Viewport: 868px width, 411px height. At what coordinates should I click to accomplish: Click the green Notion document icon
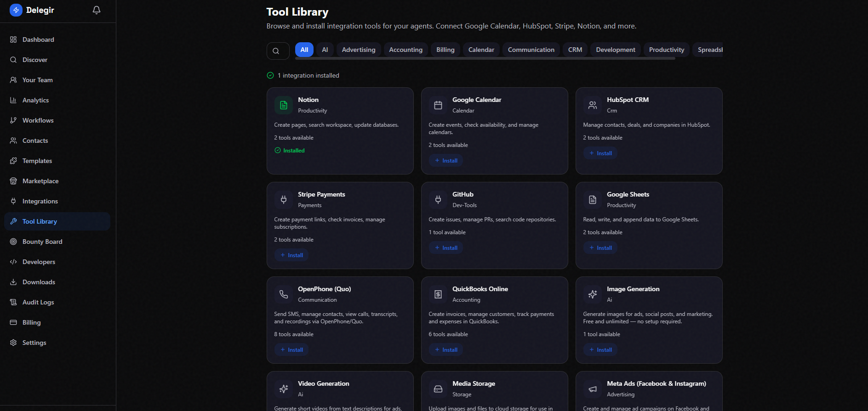284,105
